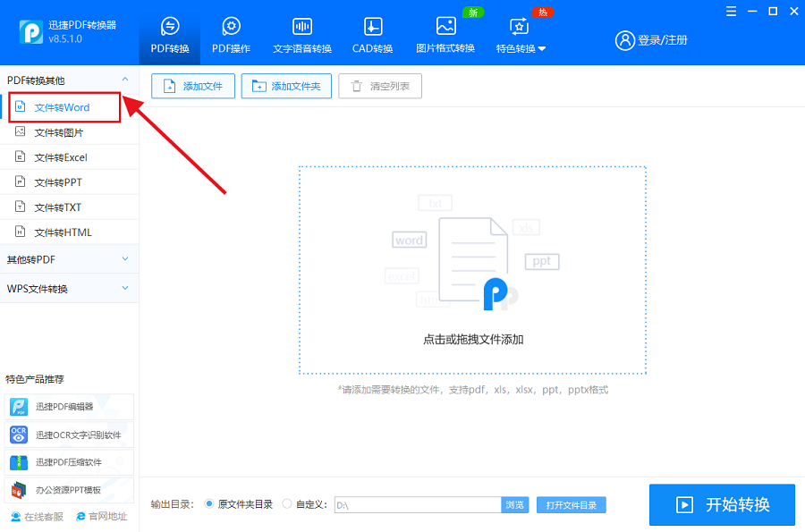The image size is (805, 532).
Task: Open the hamburger menu icon
Action: click(731, 12)
